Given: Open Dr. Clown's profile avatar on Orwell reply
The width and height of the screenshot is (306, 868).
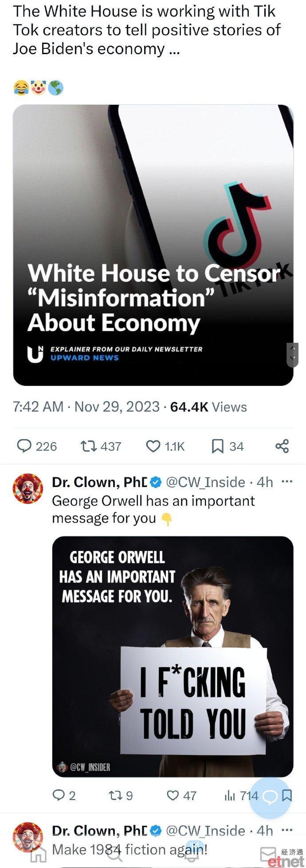Looking at the screenshot, I should pyautogui.click(x=27, y=488).
